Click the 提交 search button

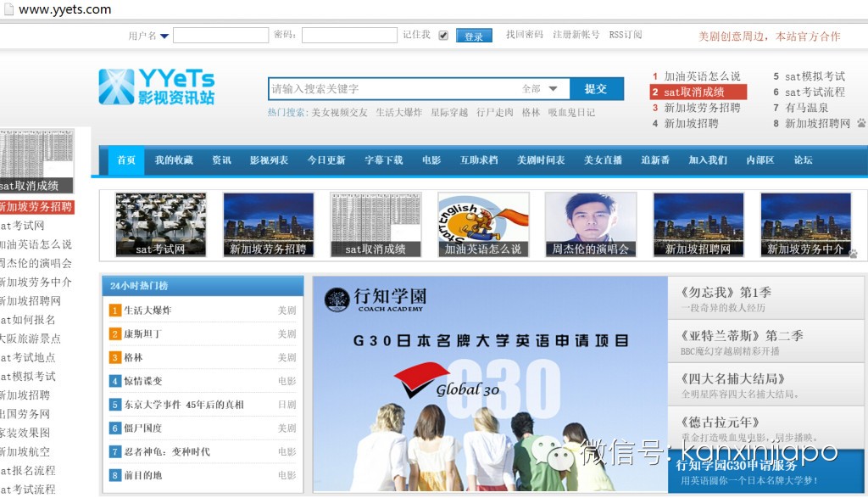click(596, 88)
